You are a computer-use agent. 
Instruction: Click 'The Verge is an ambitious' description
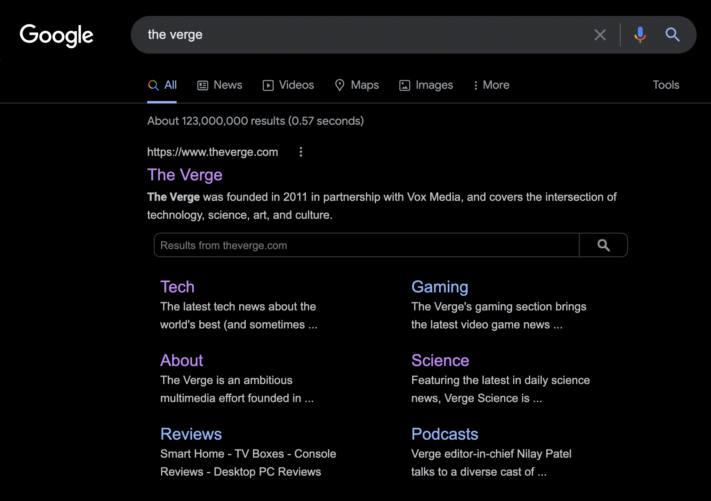pyautogui.click(x=226, y=380)
